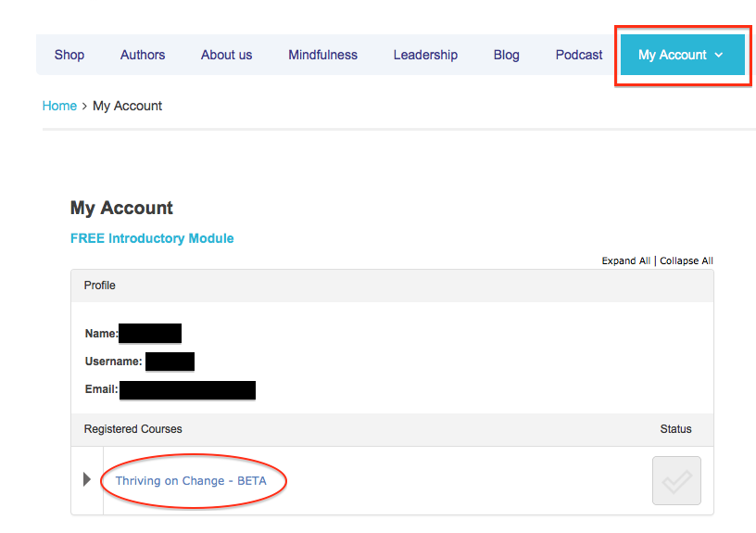The width and height of the screenshot is (756, 533).
Task: Click the My Account breadcrumb text
Action: click(127, 106)
